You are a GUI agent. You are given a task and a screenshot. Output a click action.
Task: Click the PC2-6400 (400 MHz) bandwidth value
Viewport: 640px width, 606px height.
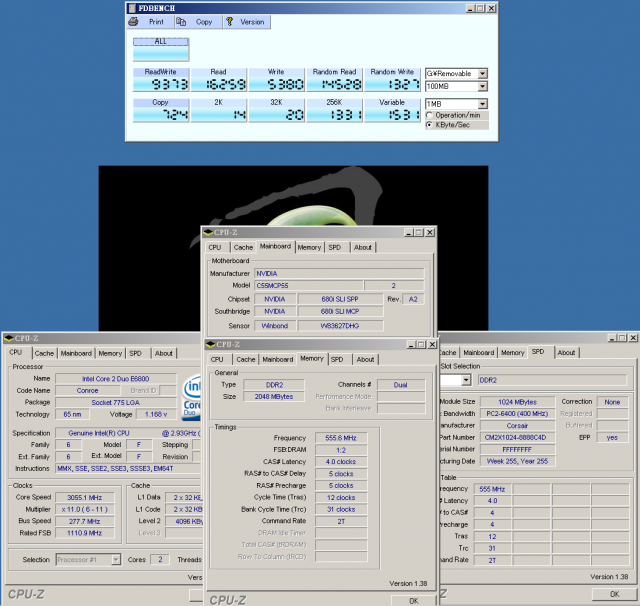click(517, 414)
